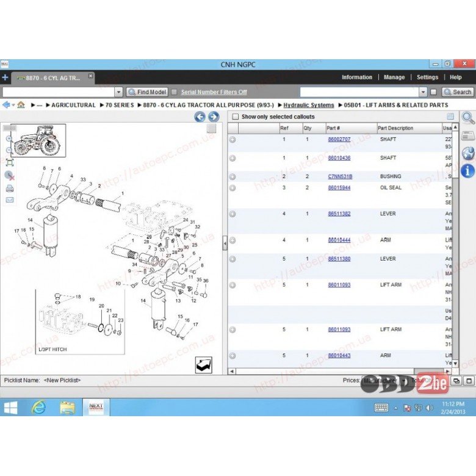Click in the model input field
This screenshot has width=476, height=476.
(59, 92)
